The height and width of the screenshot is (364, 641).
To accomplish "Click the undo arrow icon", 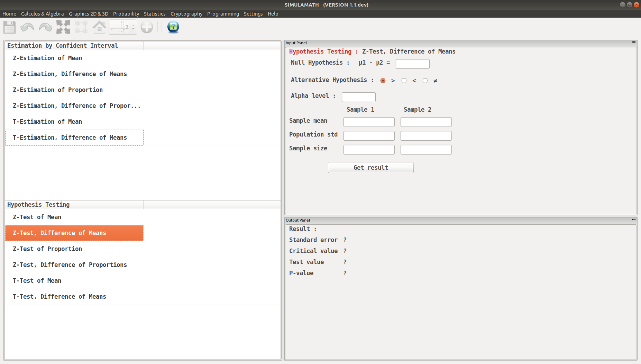I will pos(27,27).
